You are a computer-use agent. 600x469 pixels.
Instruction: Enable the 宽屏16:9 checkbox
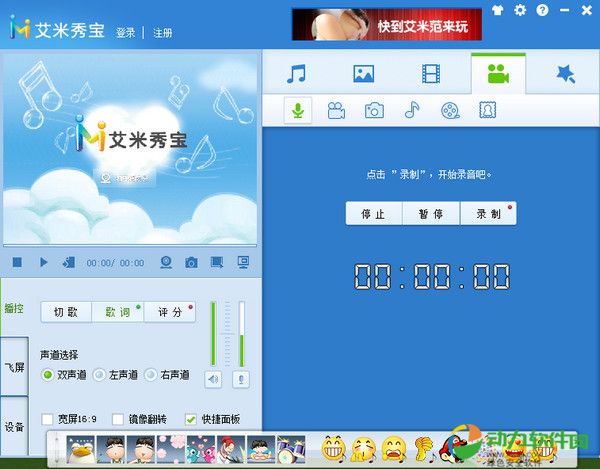48,419
